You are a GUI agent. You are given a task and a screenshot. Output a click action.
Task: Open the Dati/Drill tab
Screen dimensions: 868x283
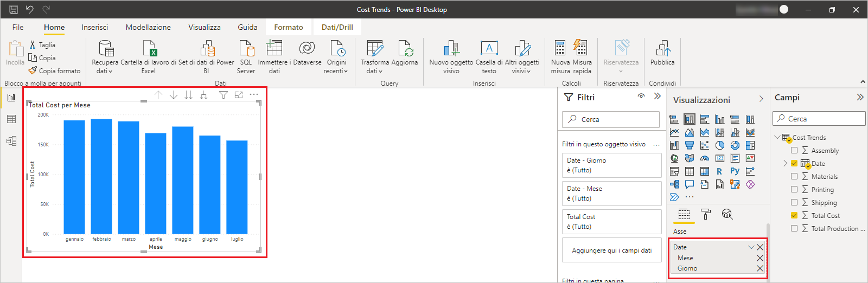[337, 27]
